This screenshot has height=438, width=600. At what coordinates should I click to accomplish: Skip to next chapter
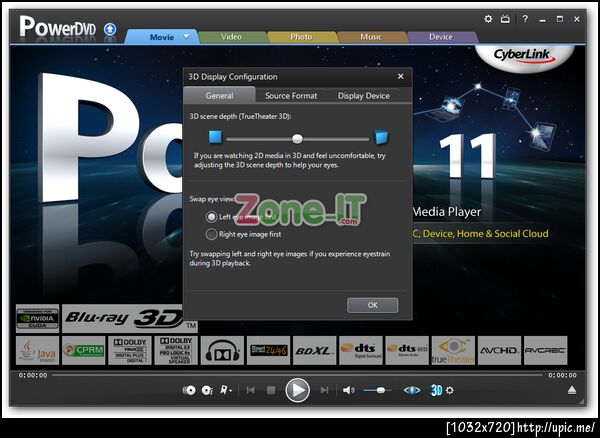[x=324, y=390]
